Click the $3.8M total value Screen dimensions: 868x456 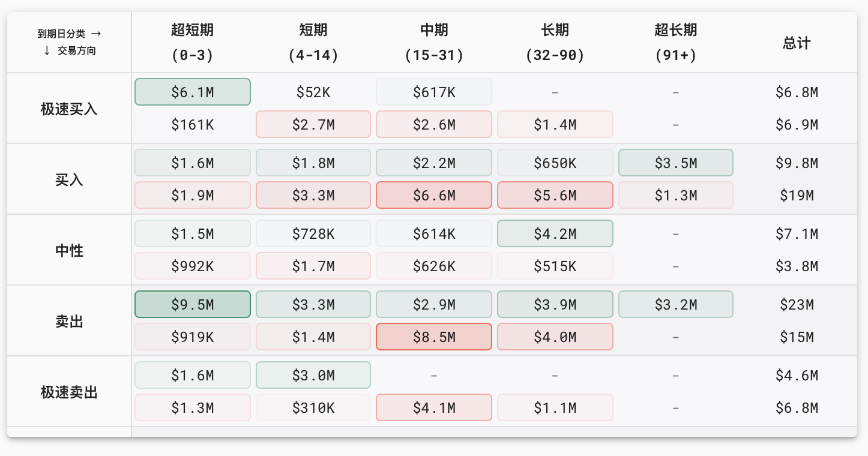[797, 266]
